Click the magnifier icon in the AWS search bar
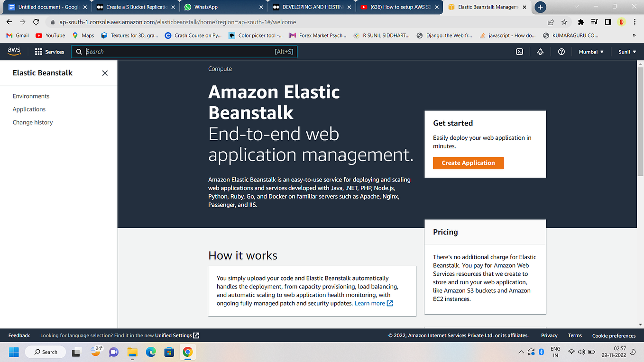 tap(79, 52)
